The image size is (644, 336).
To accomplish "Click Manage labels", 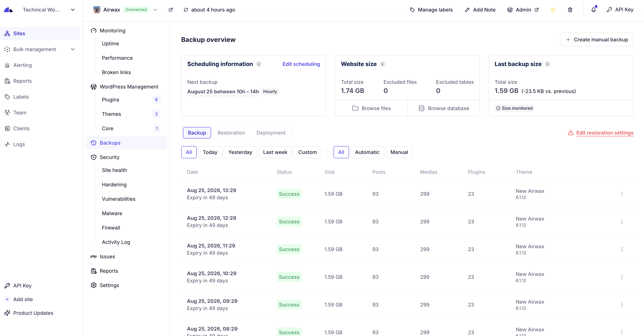I will pyautogui.click(x=431, y=10).
